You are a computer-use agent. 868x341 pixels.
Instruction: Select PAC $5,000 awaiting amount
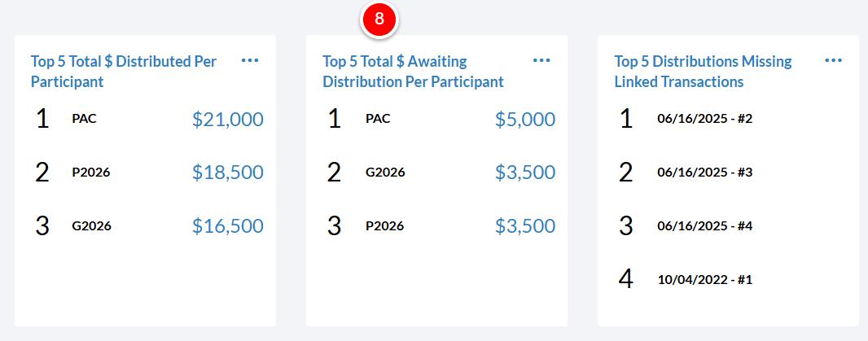(x=524, y=119)
